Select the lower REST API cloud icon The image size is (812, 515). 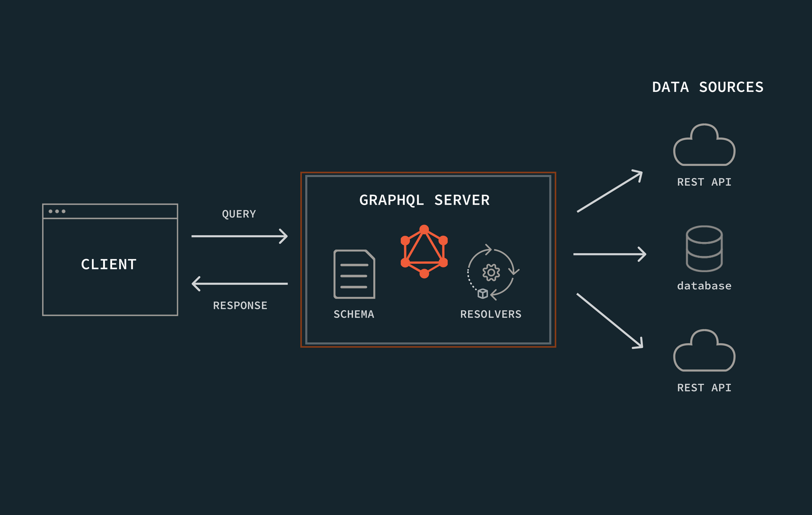704,351
